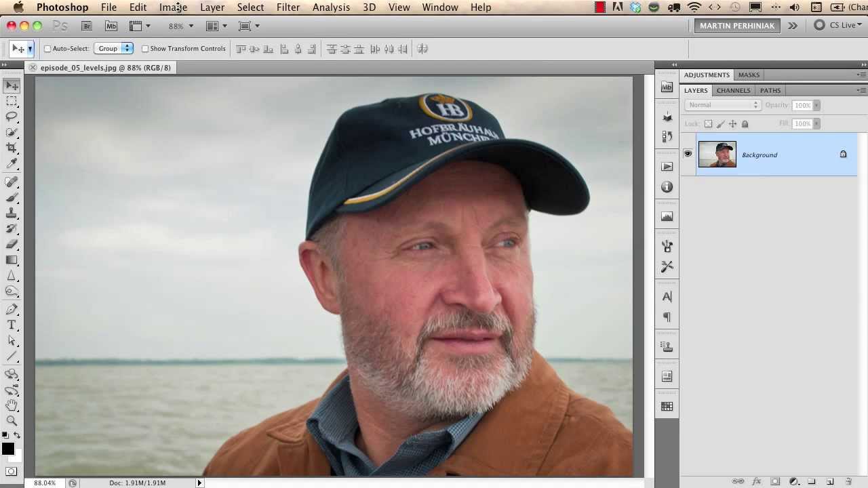Toggle lock transparent pixels
The height and width of the screenshot is (488, 868).
point(708,124)
